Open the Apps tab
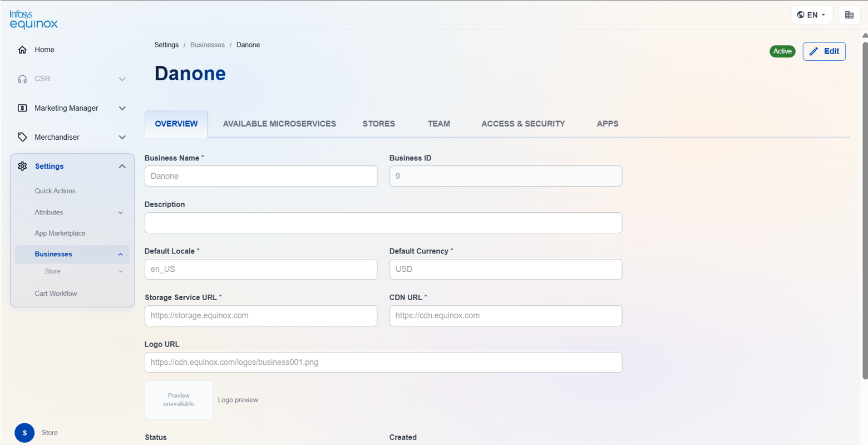868x445 pixels. (608, 124)
